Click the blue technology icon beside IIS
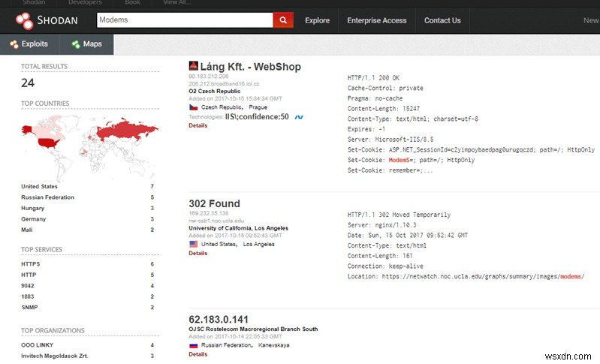The height and width of the screenshot is (364, 600). 299,117
